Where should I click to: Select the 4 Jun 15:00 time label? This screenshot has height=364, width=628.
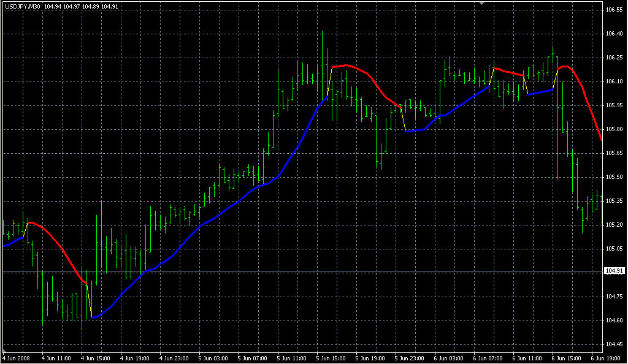(x=95, y=358)
